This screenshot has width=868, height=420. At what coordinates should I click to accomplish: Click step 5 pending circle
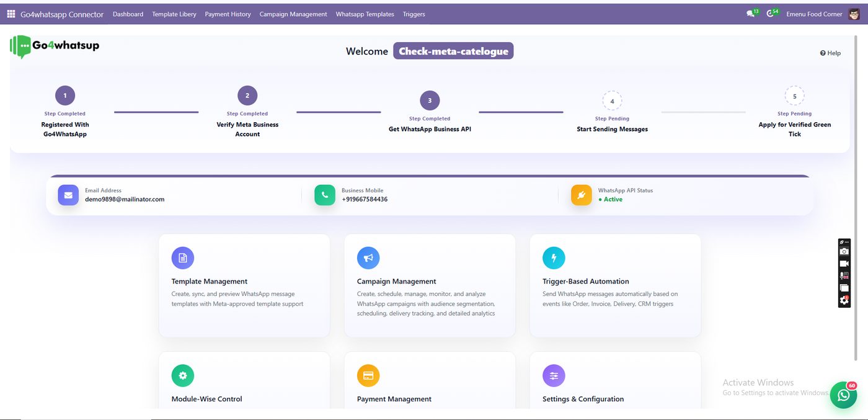point(794,96)
